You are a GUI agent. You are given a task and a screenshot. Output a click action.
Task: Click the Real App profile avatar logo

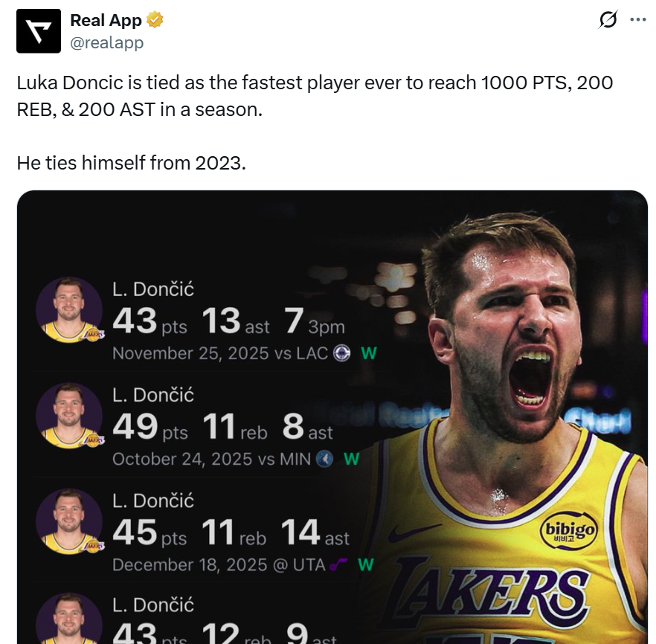coord(39,30)
